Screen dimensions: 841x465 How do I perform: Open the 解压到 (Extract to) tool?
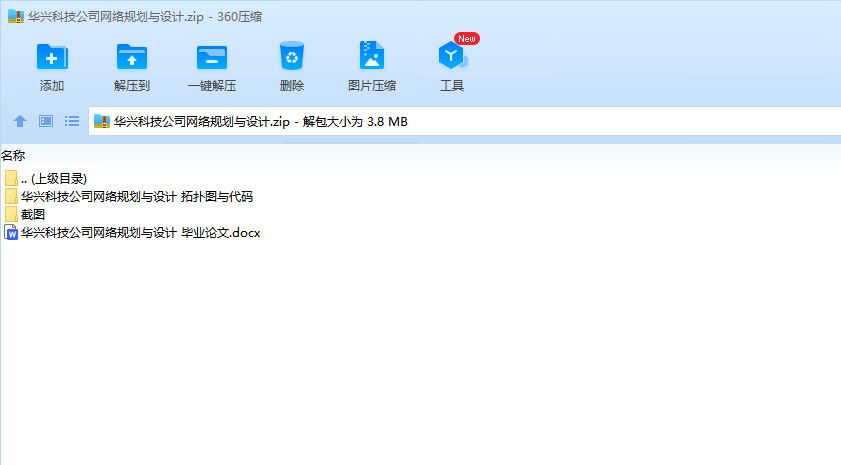coord(131,57)
